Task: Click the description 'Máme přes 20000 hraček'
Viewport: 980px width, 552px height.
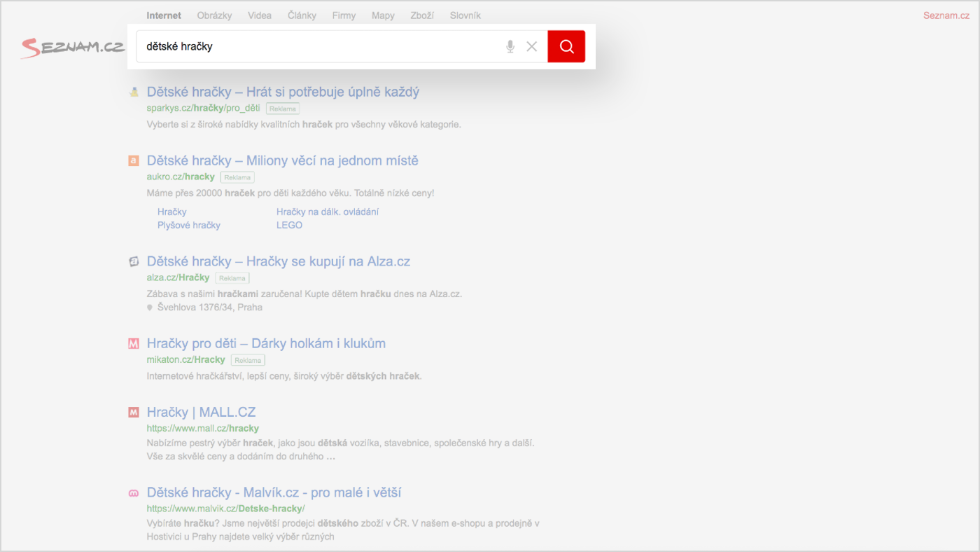Action: [290, 193]
